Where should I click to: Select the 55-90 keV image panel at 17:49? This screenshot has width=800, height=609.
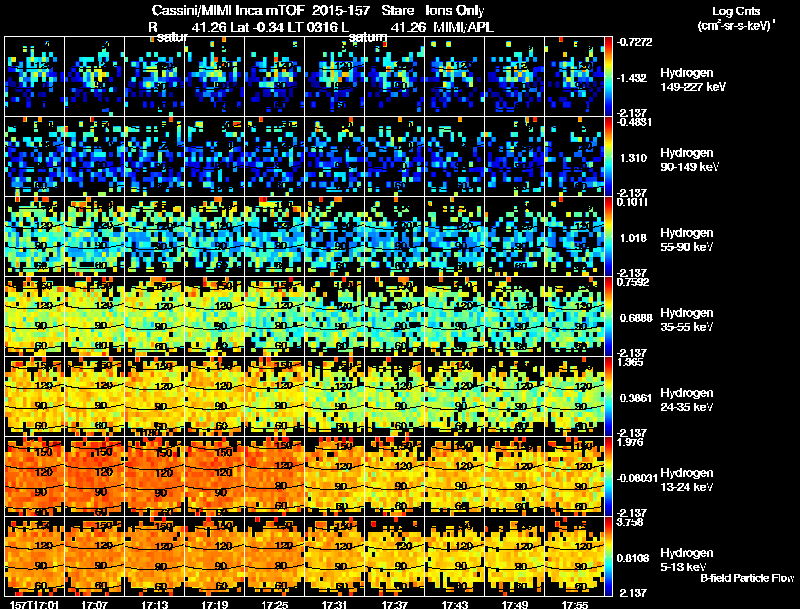(514, 236)
